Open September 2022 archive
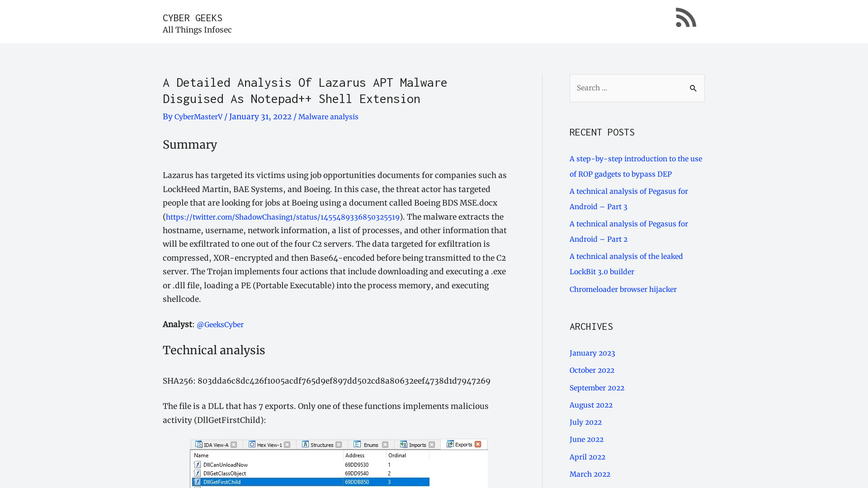Viewport: 868px width, 488px height. [597, 388]
